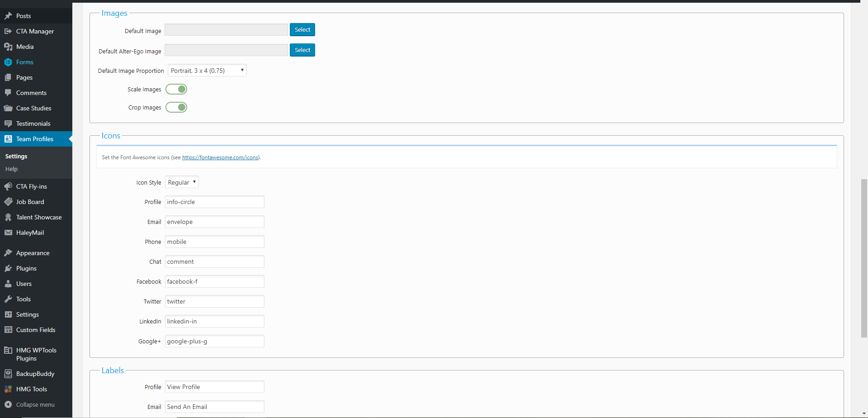Open the Media menu

tap(36, 47)
